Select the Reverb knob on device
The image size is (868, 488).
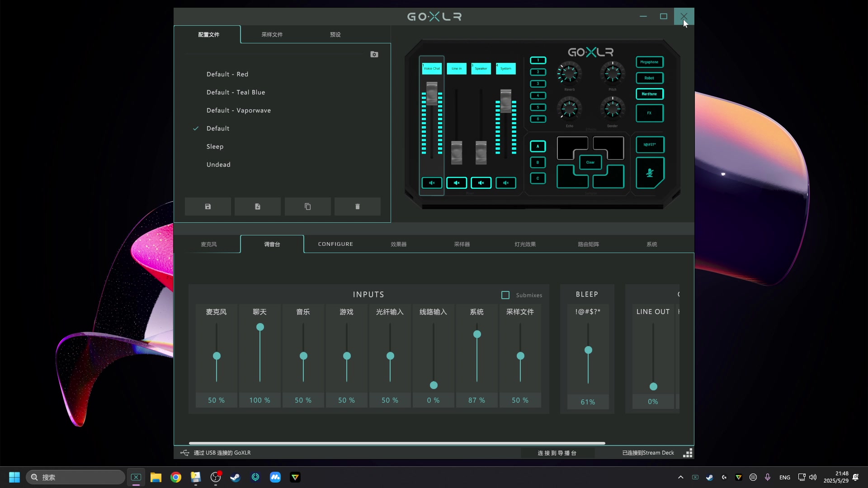pos(569,73)
